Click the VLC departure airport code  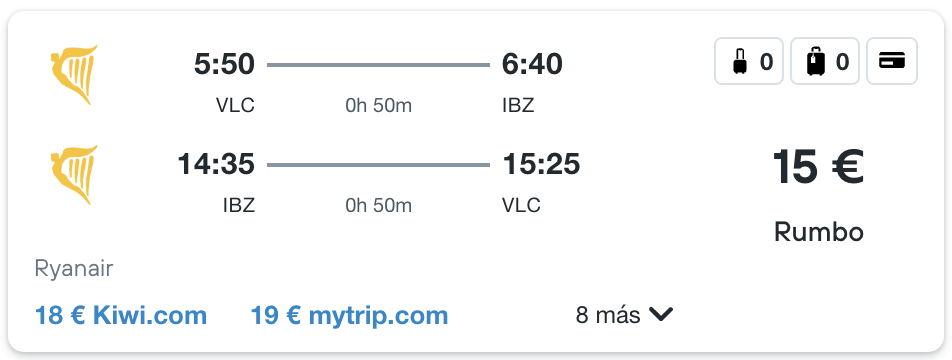coord(235,106)
